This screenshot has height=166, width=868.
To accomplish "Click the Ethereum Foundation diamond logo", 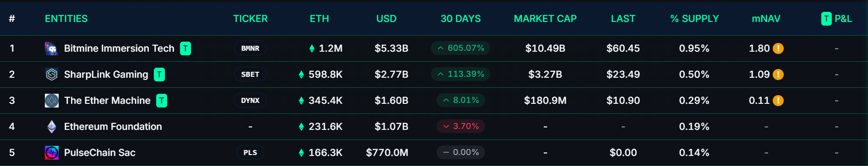I will 52,127.
